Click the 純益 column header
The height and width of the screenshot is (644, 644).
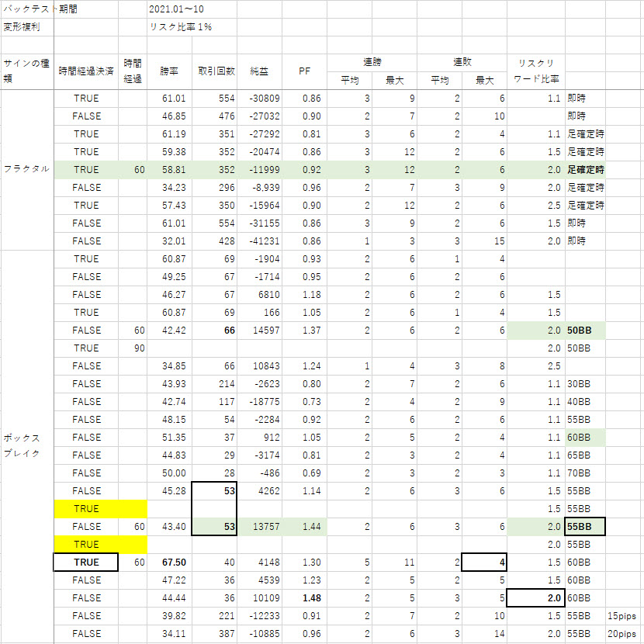pos(260,71)
